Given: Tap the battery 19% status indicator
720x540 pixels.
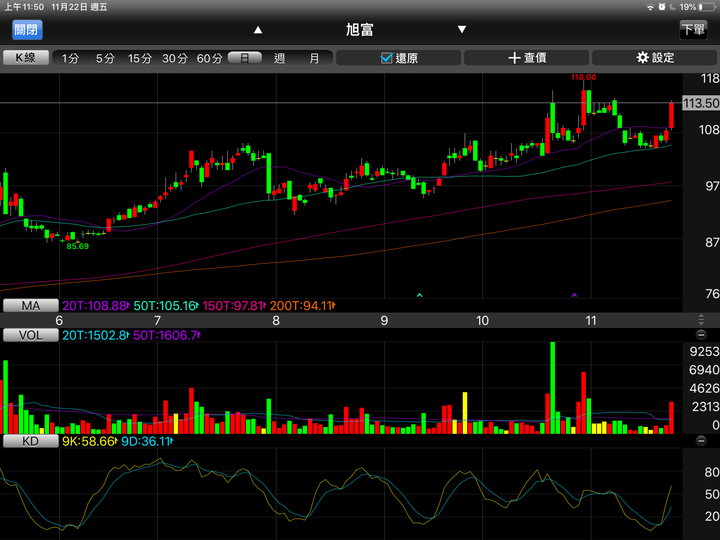Looking at the screenshot, I should pyautogui.click(x=696, y=7).
